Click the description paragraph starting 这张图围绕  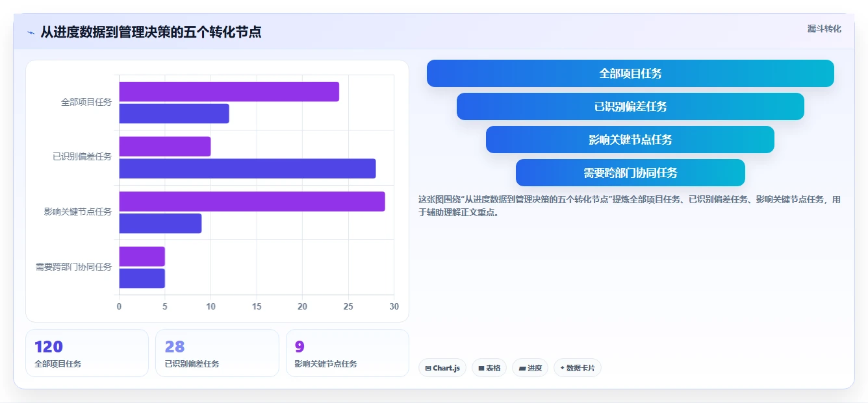[630, 206]
